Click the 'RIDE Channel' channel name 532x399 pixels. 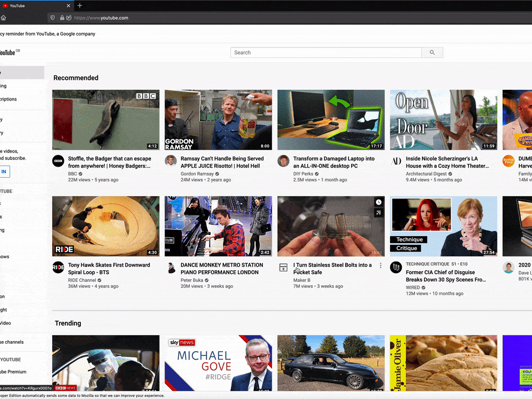coord(82,280)
